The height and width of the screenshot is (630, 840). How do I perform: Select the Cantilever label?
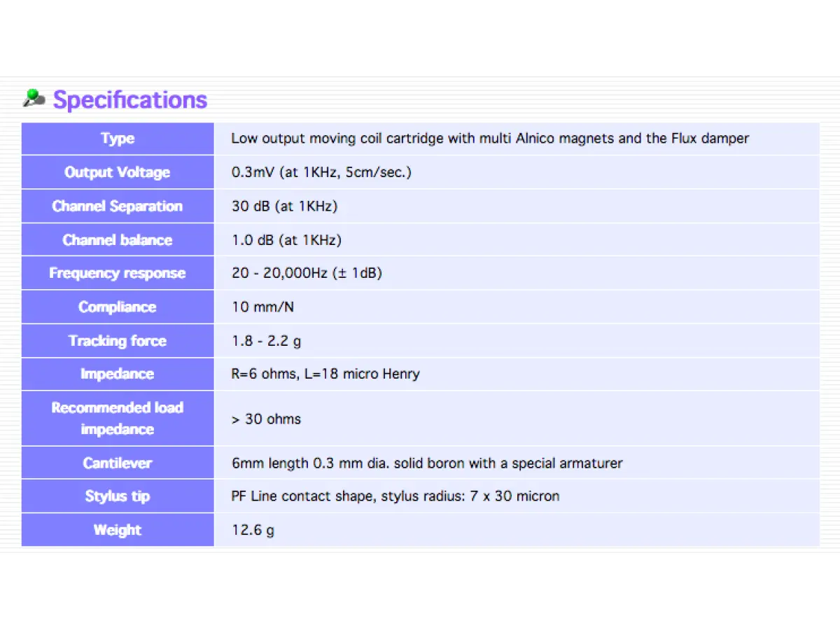coord(118,463)
